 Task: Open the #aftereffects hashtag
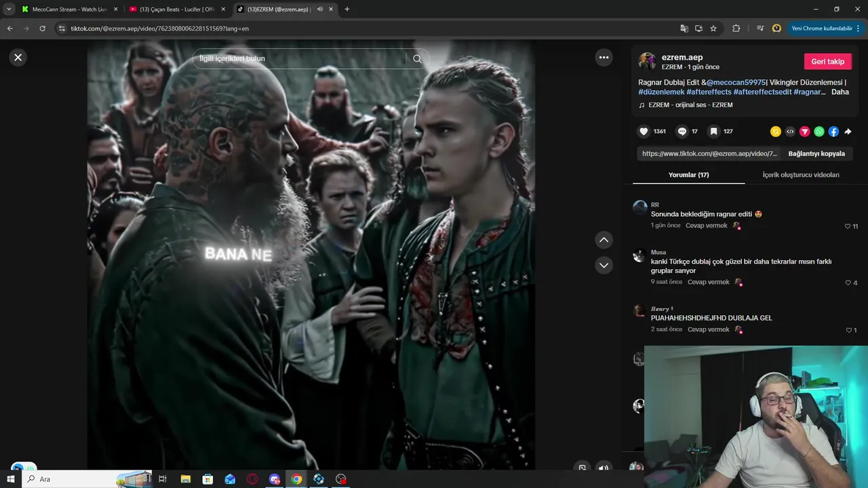pyautogui.click(x=709, y=92)
